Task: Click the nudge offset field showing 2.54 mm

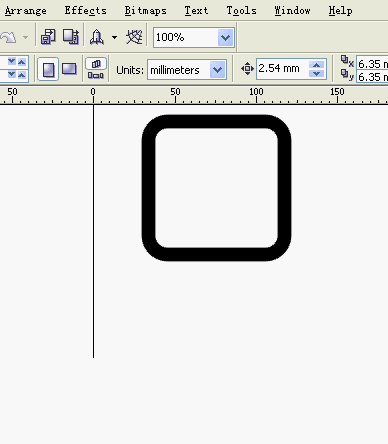Action: (283, 69)
